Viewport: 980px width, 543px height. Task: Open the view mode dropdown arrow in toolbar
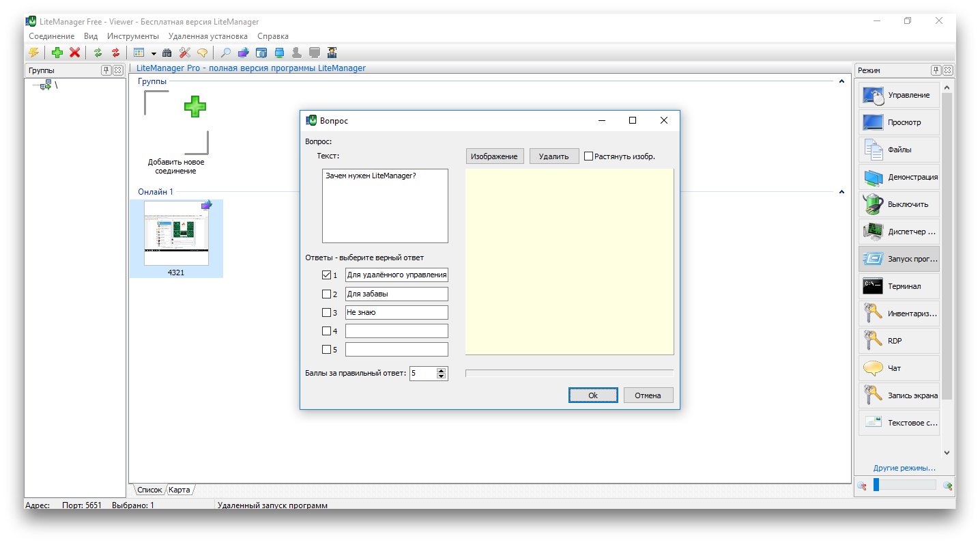[154, 53]
